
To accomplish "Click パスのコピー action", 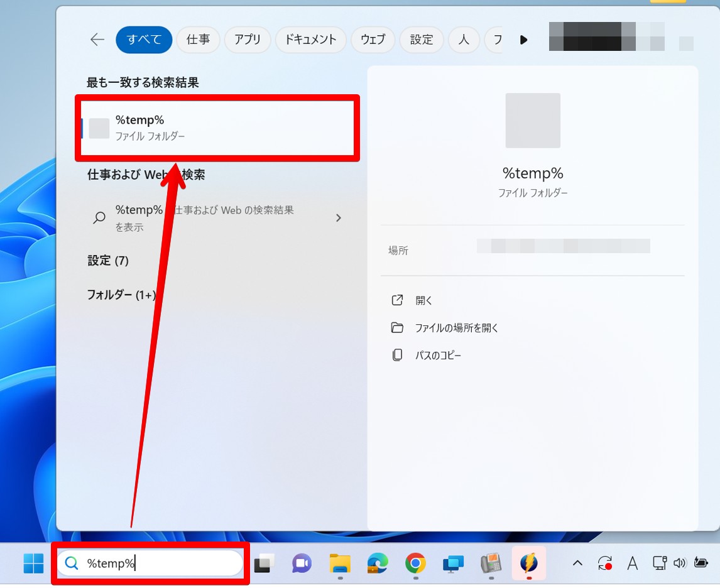I will pos(438,356).
